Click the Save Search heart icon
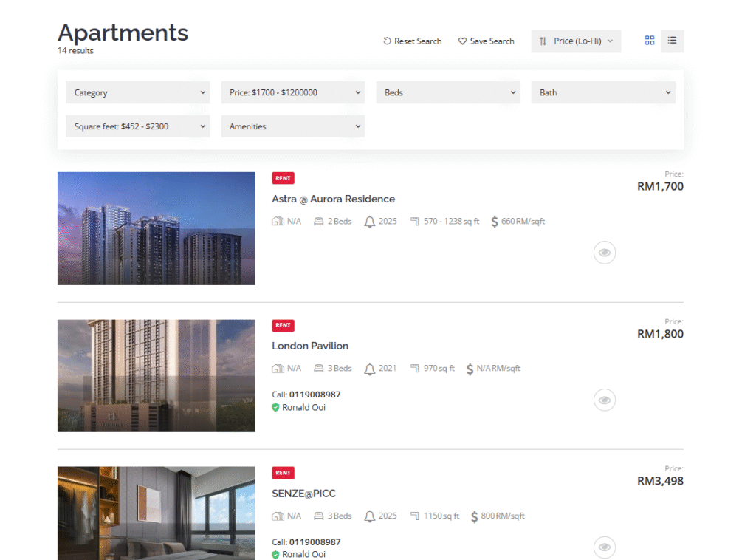The image size is (756, 560). (463, 41)
